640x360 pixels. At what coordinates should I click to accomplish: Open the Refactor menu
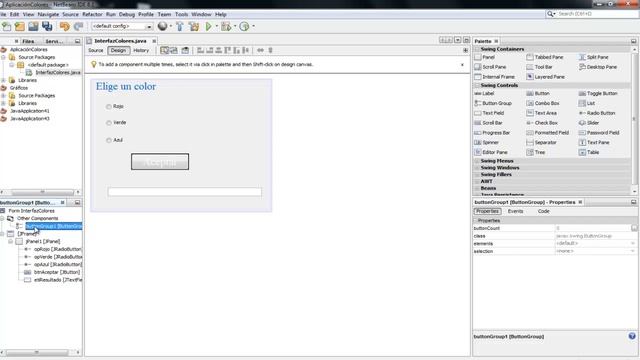[92, 14]
